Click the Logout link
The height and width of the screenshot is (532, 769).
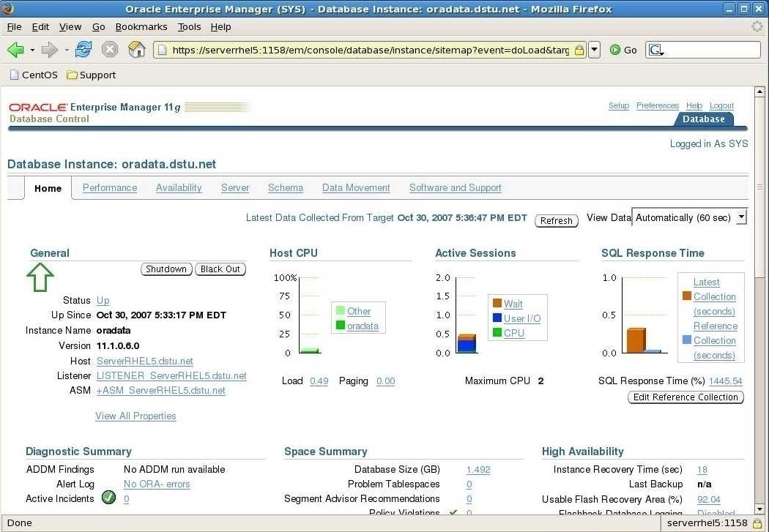click(x=721, y=105)
